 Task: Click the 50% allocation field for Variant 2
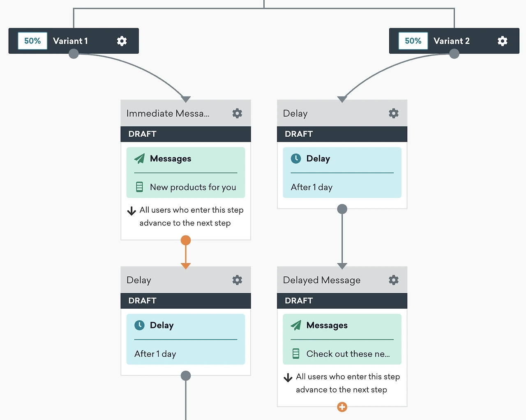413,41
